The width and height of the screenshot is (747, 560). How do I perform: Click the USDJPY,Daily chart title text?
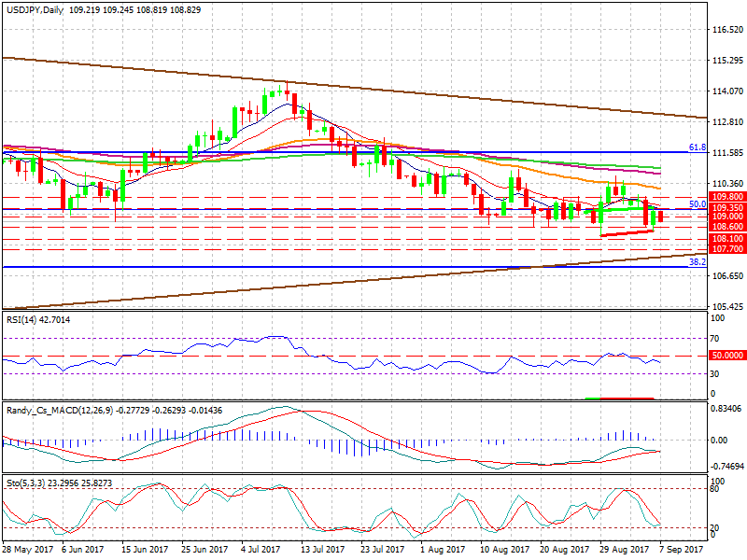(35, 9)
